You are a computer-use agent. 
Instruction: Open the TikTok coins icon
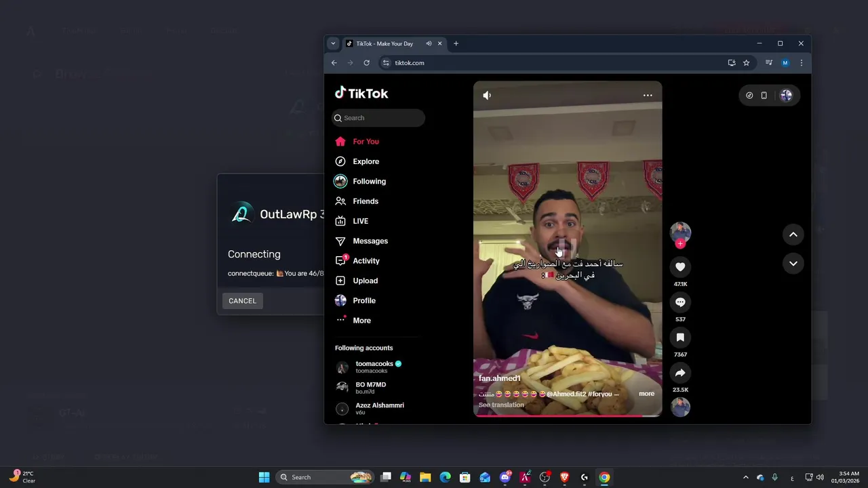749,96
